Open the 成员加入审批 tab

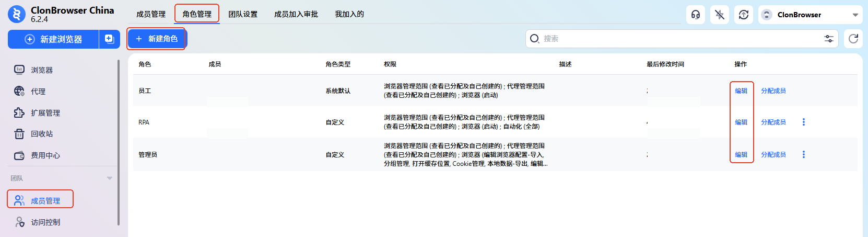pos(296,14)
